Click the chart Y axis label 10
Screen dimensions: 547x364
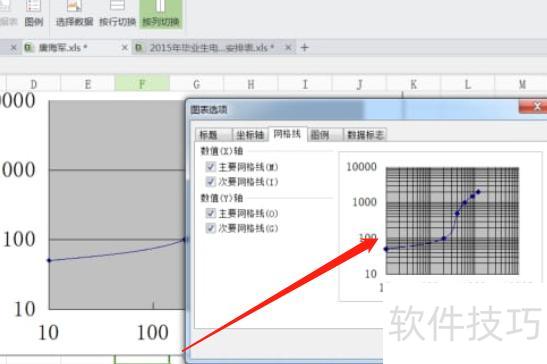tap(24, 309)
